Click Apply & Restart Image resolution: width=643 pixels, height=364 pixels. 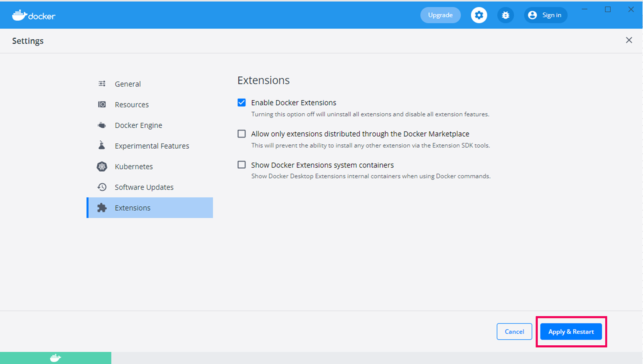571,331
